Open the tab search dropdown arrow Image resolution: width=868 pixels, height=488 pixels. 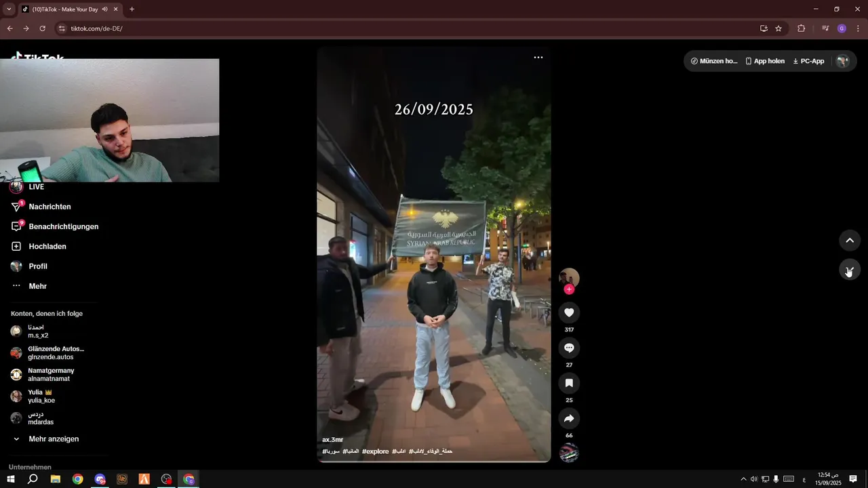click(9, 9)
